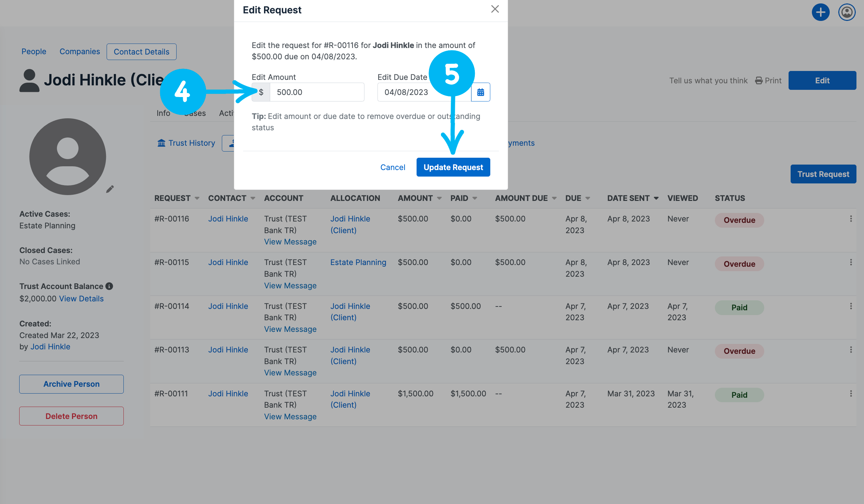Close the Edit Request dialog
Image resolution: width=864 pixels, height=504 pixels.
(x=495, y=9)
